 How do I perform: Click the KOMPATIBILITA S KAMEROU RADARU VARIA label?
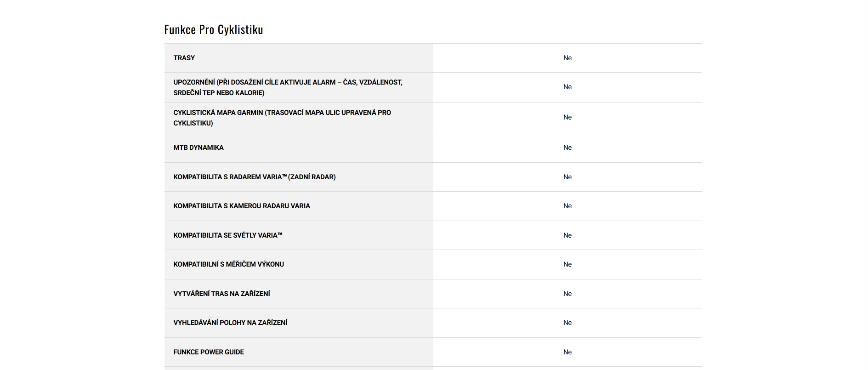coord(242,206)
